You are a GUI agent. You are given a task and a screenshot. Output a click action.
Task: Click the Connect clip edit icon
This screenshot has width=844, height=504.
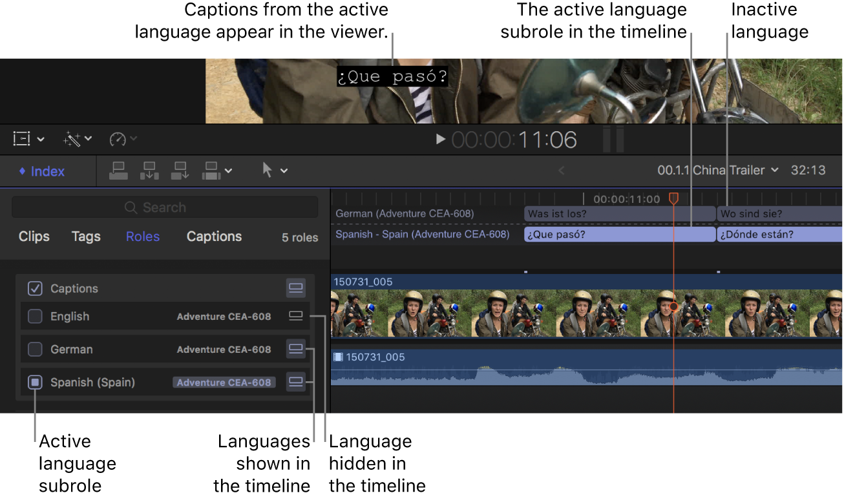(x=118, y=171)
